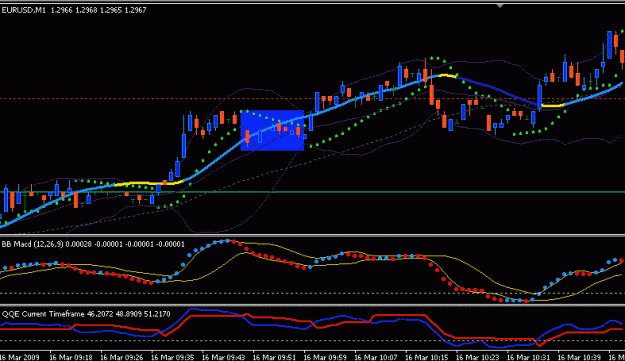Image resolution: width=625 pixels, height=361 pixels.
Task: Click the 16 Mar 09:35 time label
Action: tap(173, 357)
